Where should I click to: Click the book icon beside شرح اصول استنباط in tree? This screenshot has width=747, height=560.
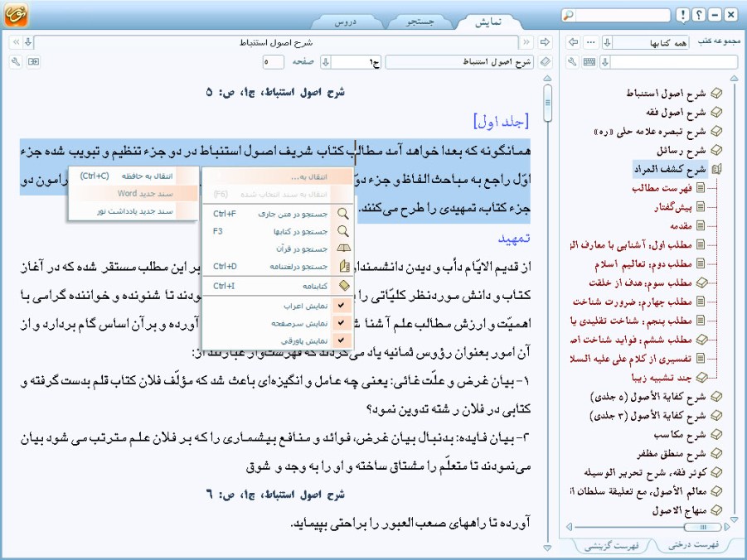[716, 94]
